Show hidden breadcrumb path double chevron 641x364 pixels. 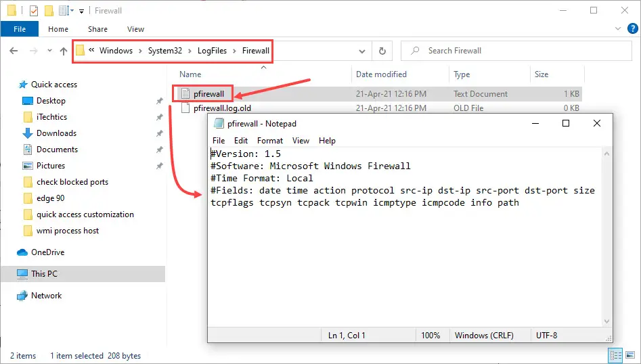point(91,50)
